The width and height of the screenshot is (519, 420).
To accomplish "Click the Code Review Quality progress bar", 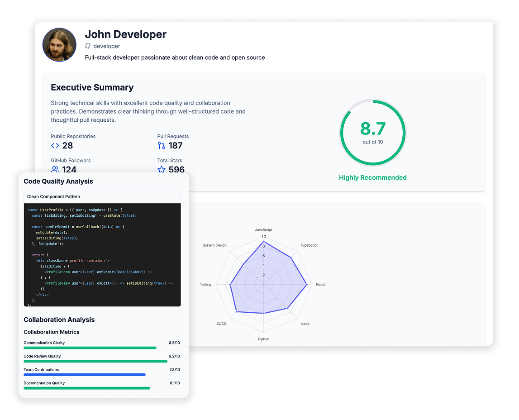I will [95, 361].
